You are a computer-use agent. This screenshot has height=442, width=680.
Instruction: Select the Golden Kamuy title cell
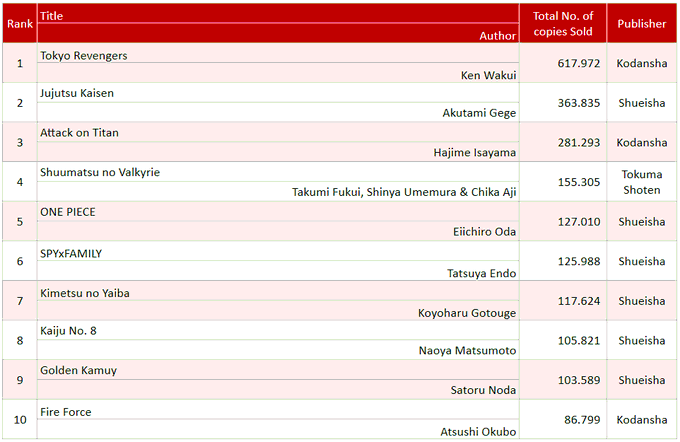278,370
